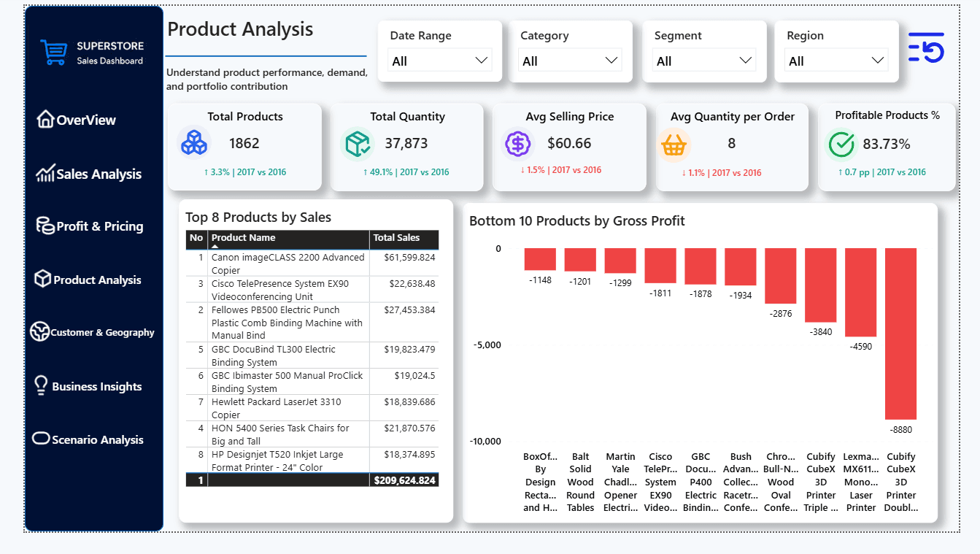Screen dimensions: 980x554
Task: Click the Top 8 Products by Sales title
Action: click(258, 218)
